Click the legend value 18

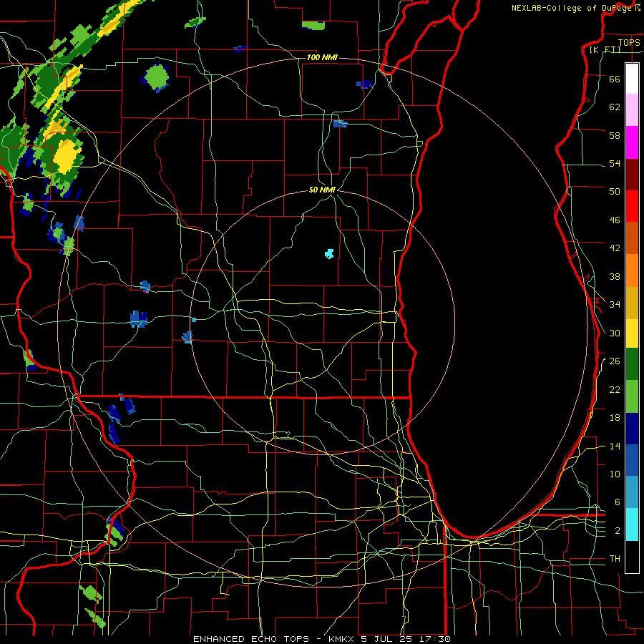click(615, 418)
